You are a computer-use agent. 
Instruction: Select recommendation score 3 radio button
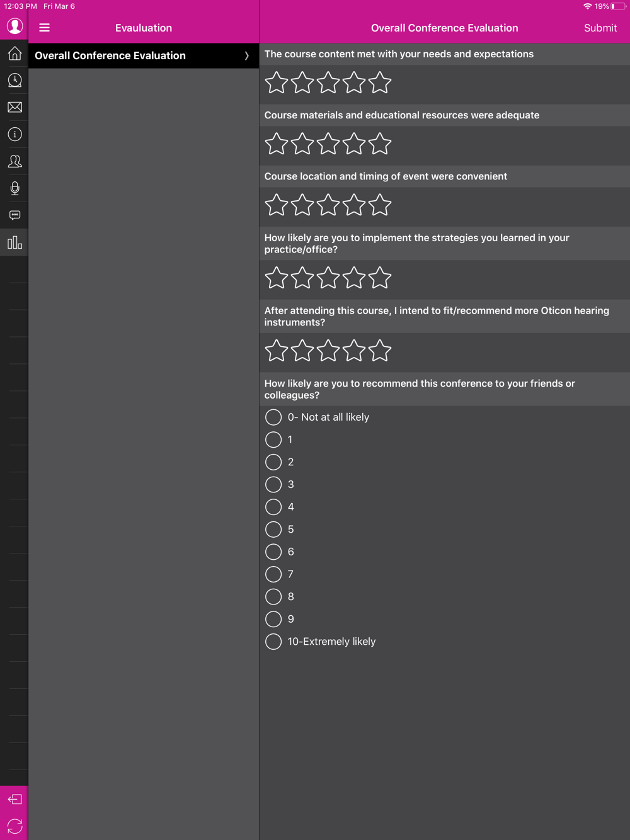(273, 484)
